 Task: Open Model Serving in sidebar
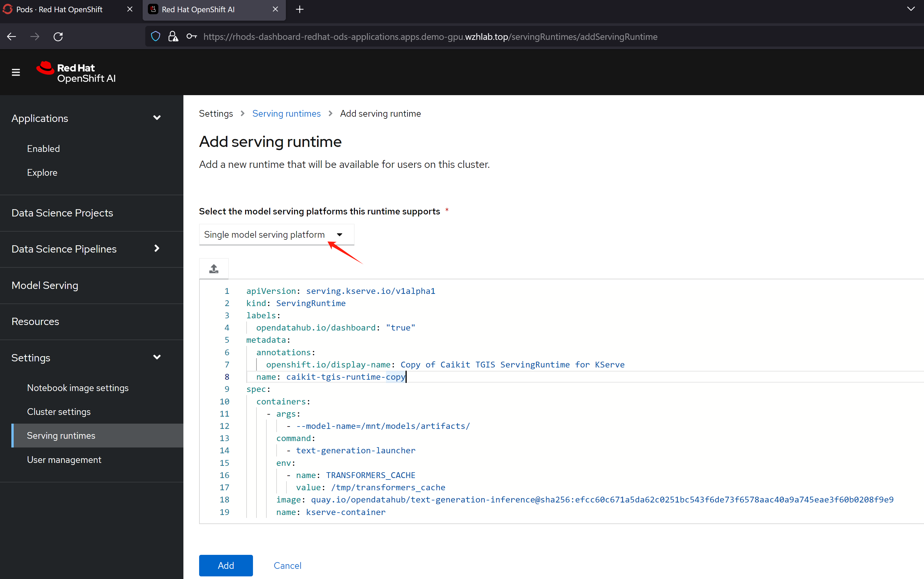tap(45, 285)
